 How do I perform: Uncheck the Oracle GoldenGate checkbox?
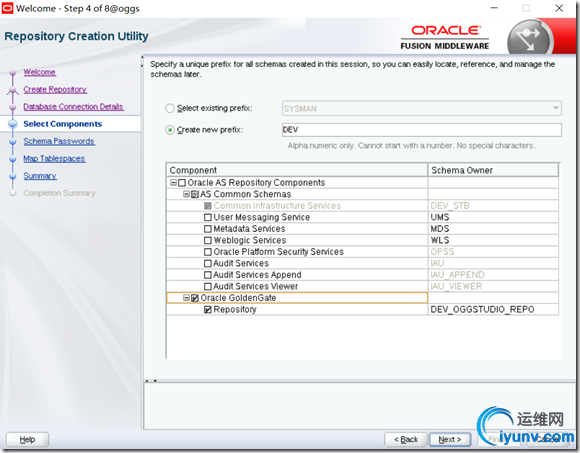(195, 298)
